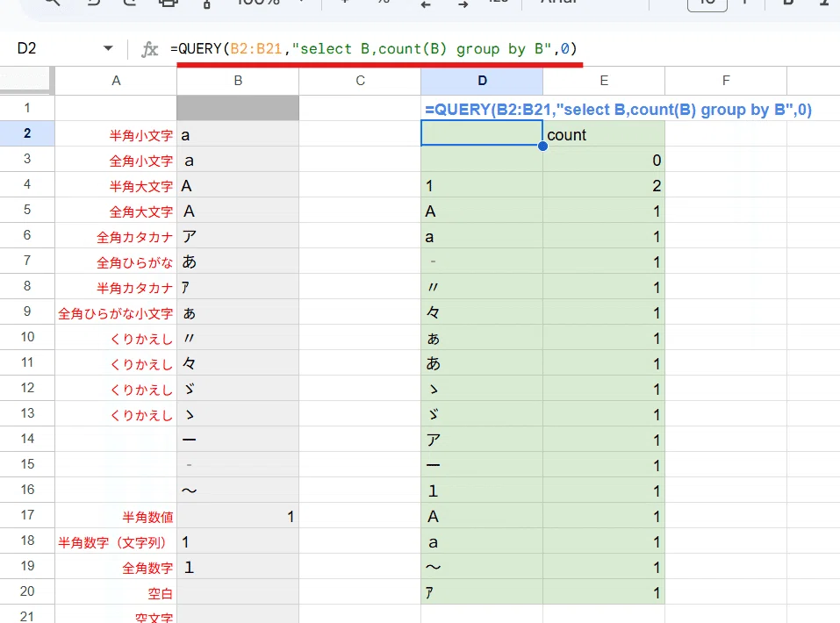Click the "全角数字" label
Screen dimensions: 840x623
[x=147, y=569]
